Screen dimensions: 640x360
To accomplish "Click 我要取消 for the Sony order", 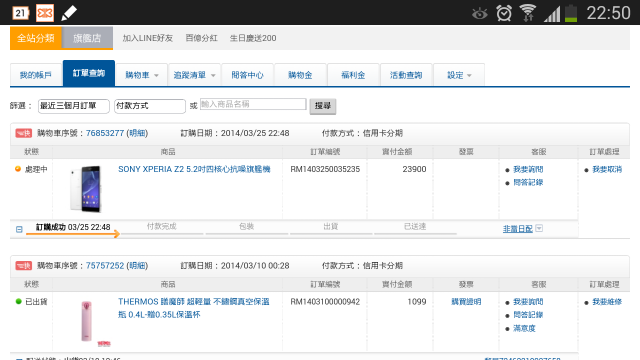I will pyautogui.click(x=607, y=169).
